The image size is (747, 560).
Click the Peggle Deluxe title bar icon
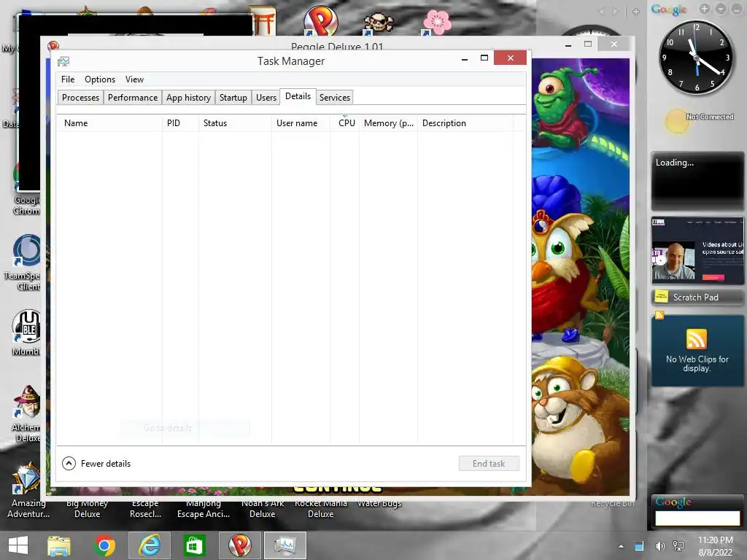click(53, 45)
